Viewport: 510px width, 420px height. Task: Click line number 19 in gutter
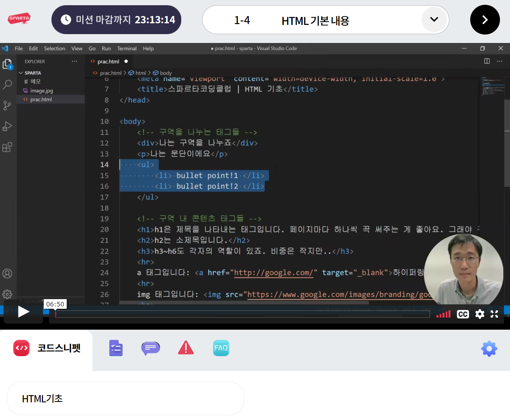point(104,219)
